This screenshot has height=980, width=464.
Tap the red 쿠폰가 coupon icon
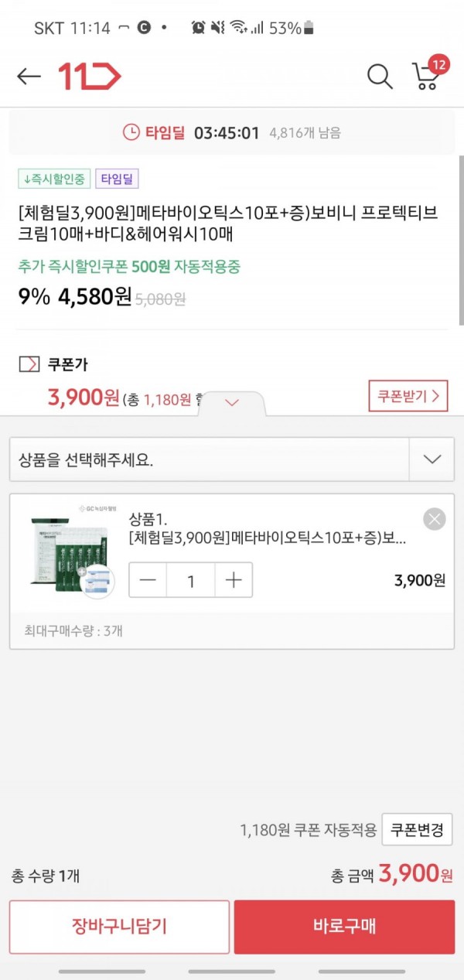point(29,364)
